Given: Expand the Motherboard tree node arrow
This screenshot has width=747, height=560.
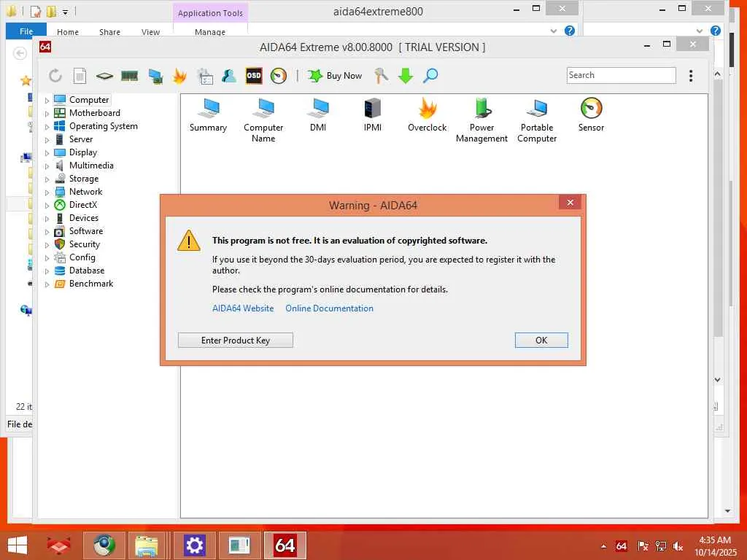Looking at the screenshot, I should click(47, 114).
